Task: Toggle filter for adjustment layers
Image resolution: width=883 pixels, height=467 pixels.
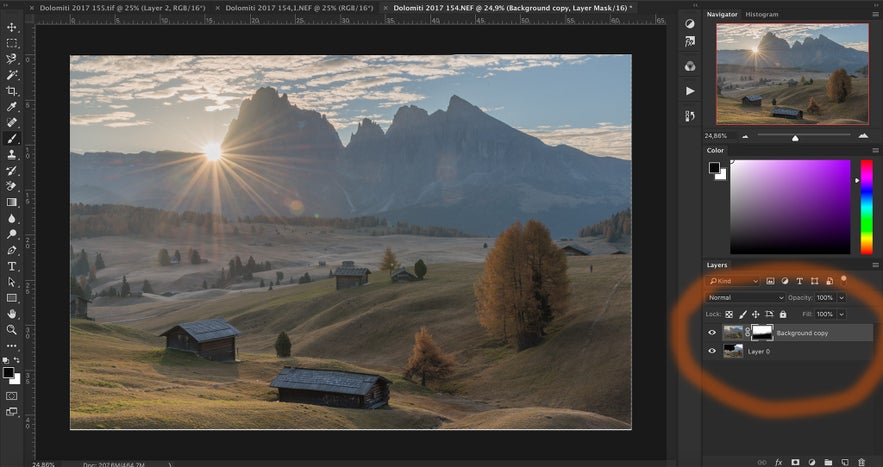Action: click(785, 281)
